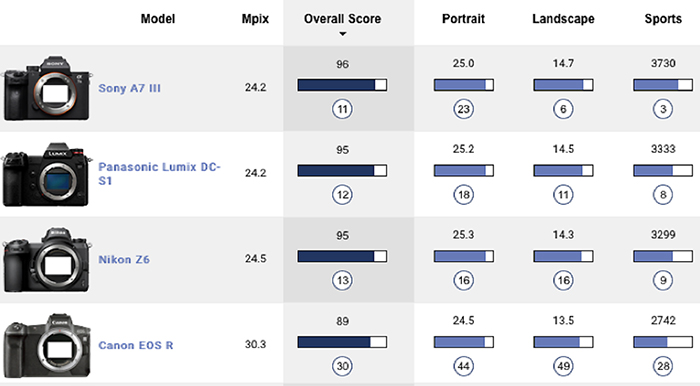Open Panasonic Lumix DC-S1 camera page

coord(159,174)
